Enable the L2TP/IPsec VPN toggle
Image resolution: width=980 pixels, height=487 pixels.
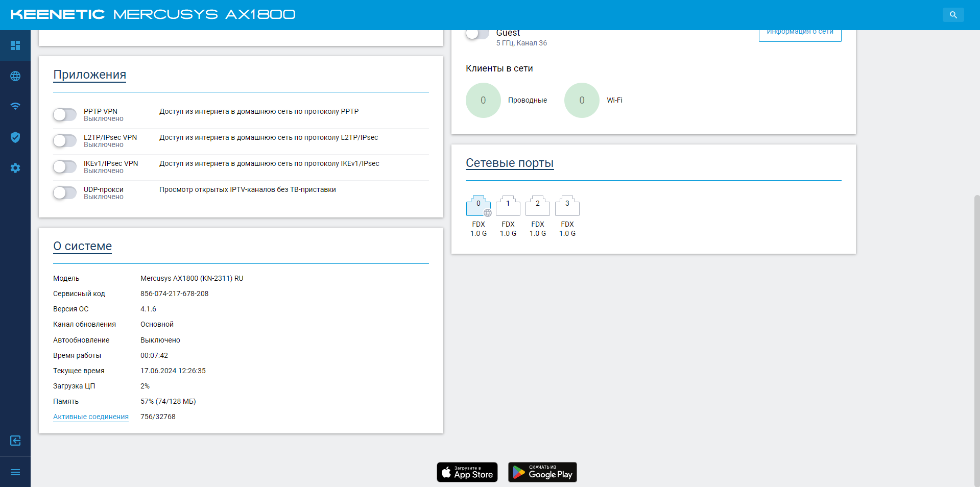65,141
